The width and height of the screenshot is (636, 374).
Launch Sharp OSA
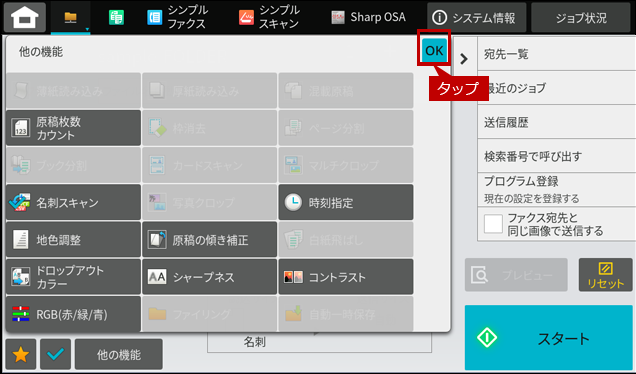368,17
